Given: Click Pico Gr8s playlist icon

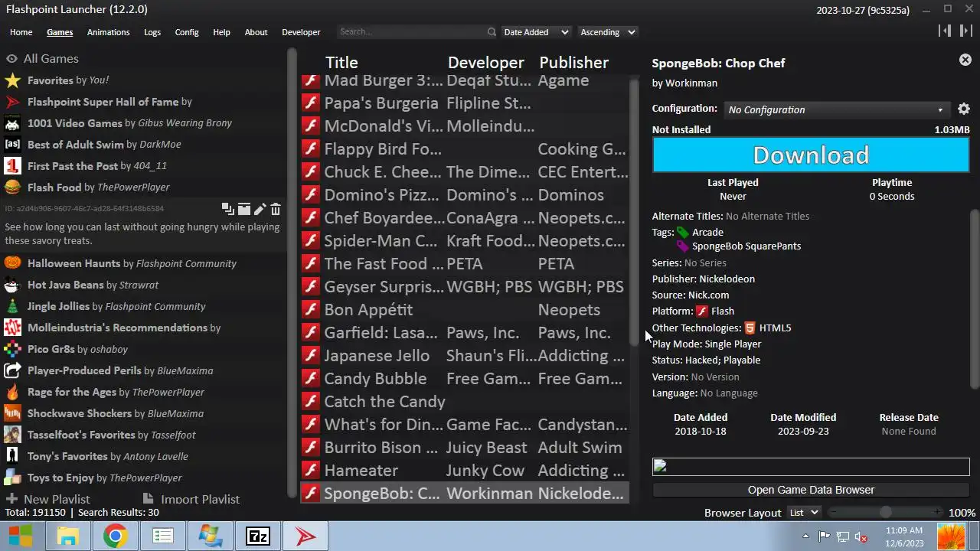Looking at the screenshot, I should (12, 349).
